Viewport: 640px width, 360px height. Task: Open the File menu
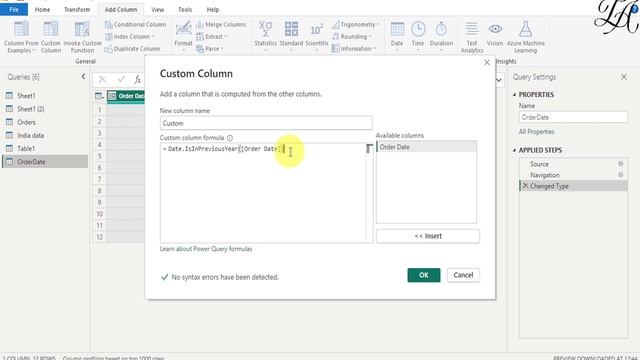tap(14, 9)
